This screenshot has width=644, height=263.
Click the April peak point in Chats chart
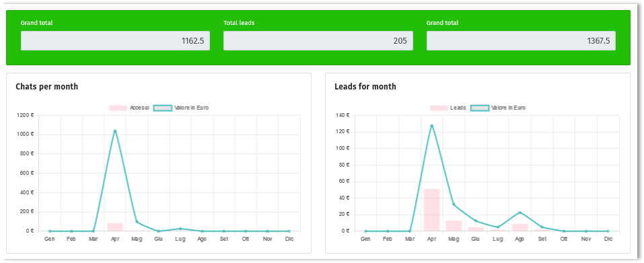(x=115, y=131)
